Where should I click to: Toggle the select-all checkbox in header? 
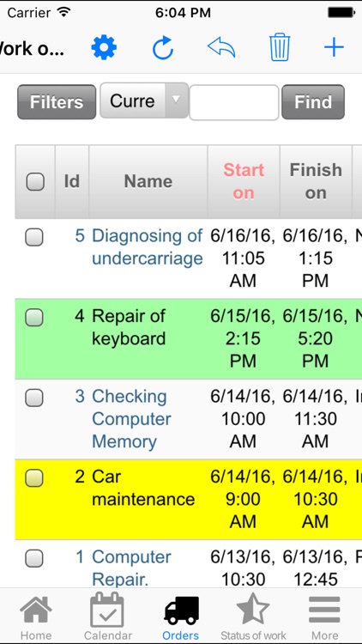point(35,181)
